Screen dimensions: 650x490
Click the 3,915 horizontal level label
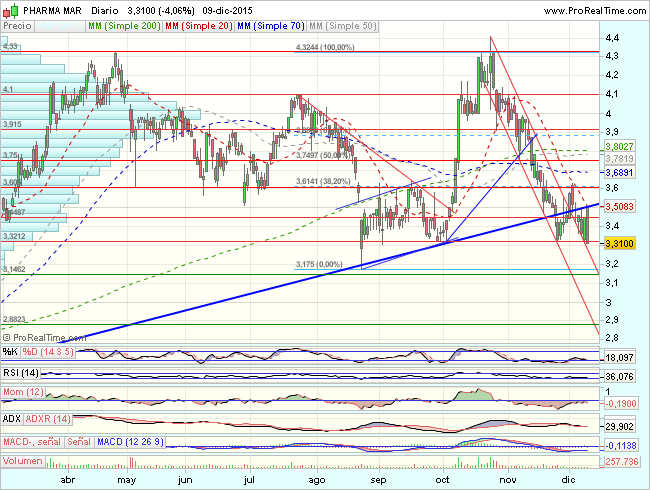(12, 124)
